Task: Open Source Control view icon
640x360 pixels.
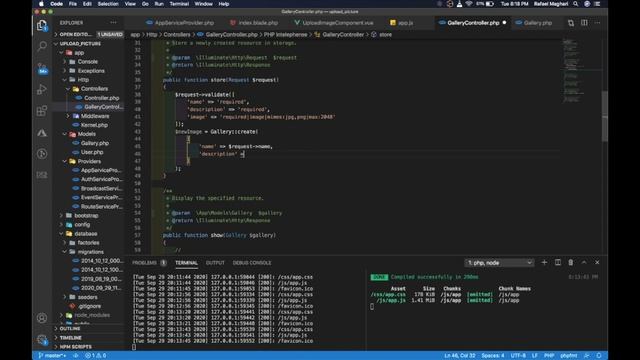Action: pyautogui.click(x=42, y=68)
